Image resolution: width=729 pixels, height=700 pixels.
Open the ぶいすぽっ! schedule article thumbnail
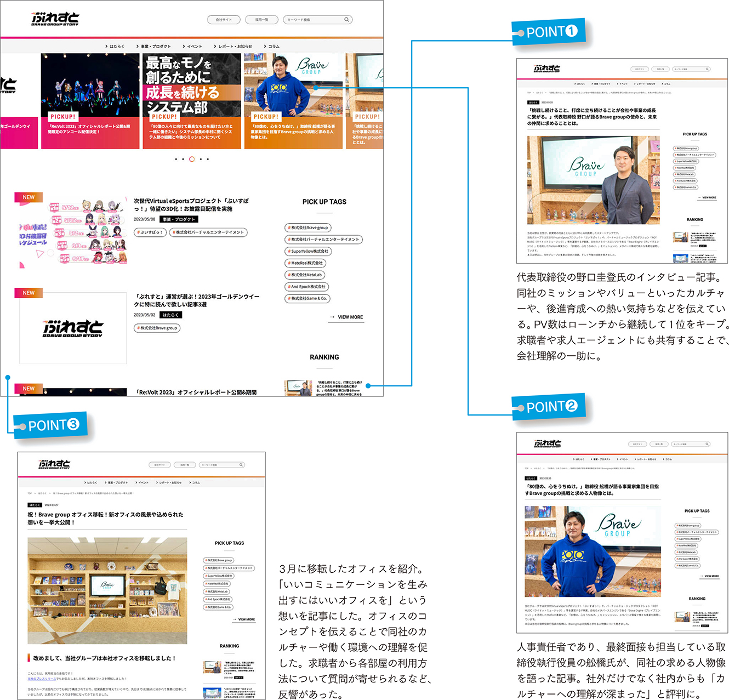[74, 232]
